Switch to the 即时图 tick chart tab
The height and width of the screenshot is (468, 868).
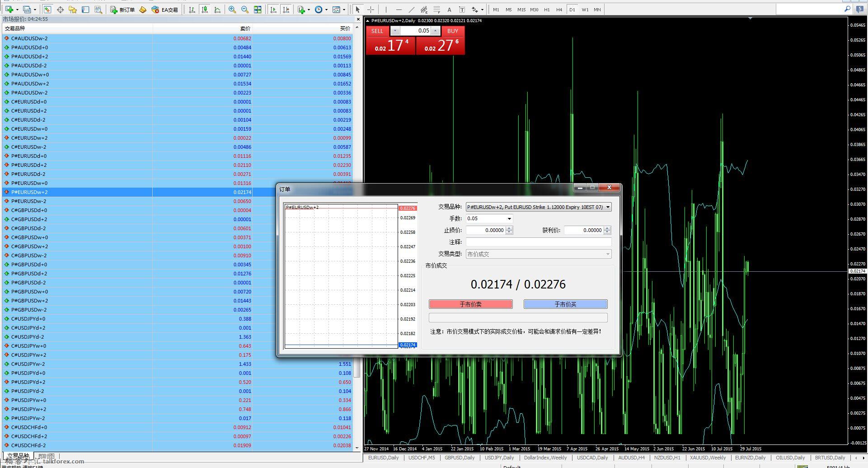(47, 456)
